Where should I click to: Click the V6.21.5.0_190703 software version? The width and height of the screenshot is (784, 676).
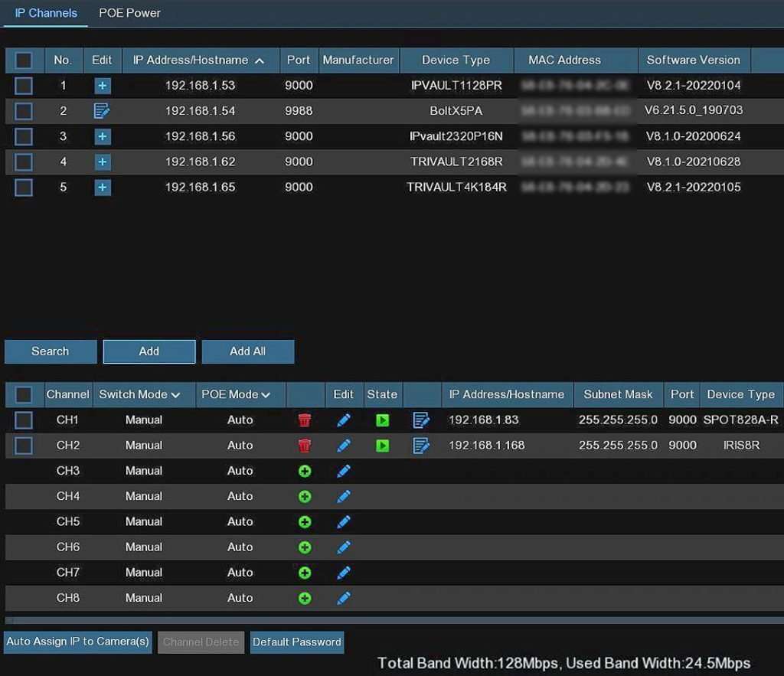click(694, 110)
